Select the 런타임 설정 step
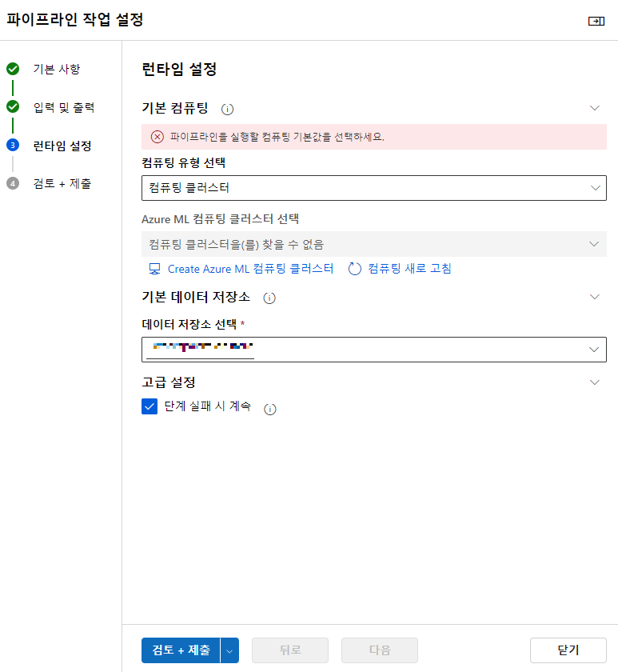Viewport: 618px width, 672px height. 62,146
